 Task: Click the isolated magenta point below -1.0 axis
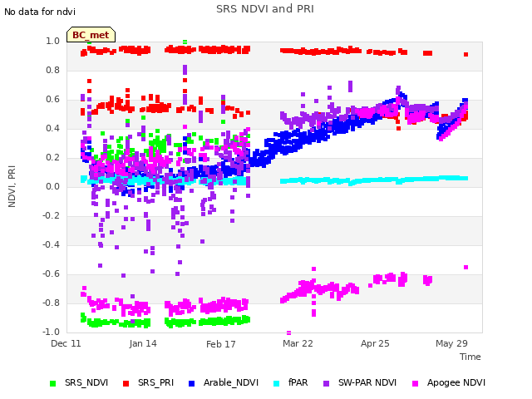click(288, 332)
